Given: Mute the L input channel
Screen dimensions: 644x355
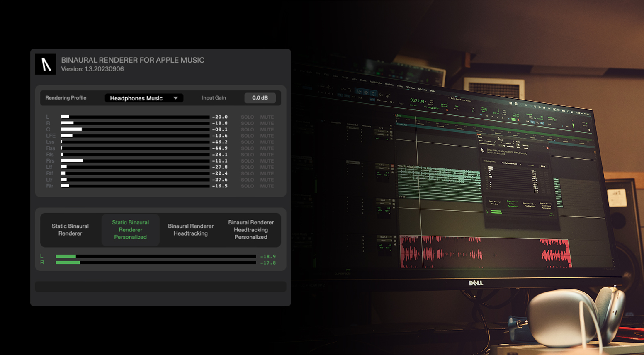Looking at the screenshot, I should (267, 117).
